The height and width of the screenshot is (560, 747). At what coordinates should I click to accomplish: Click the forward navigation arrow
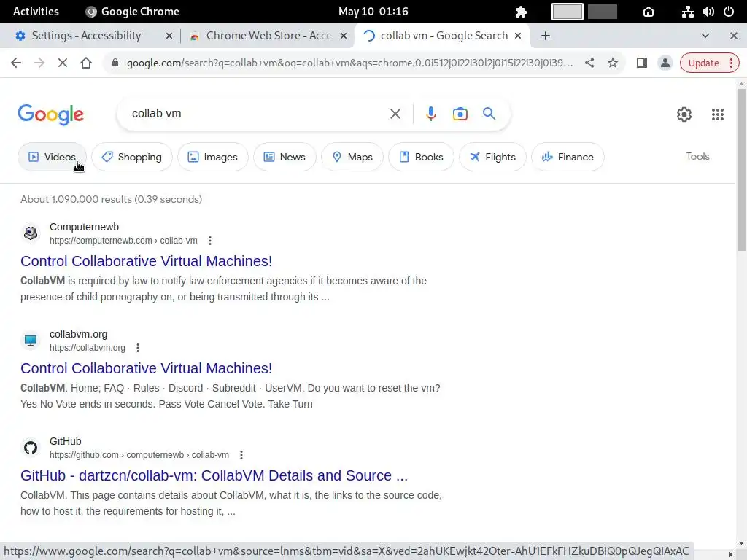coord(39,63)
